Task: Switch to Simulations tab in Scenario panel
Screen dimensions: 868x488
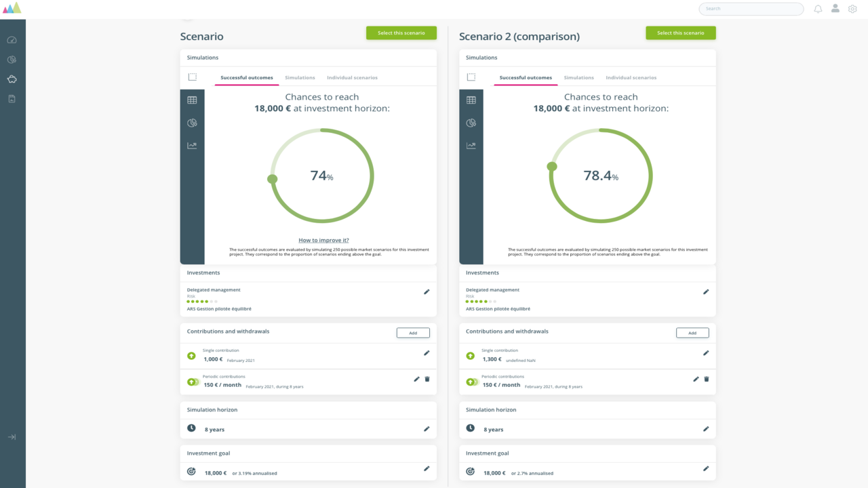Action: pyautogui.click(x=300, y=77)
